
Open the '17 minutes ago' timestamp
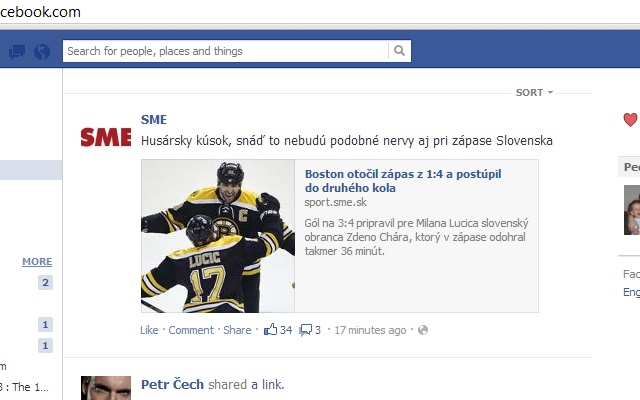pyautogui.click(x=370, y=330)
